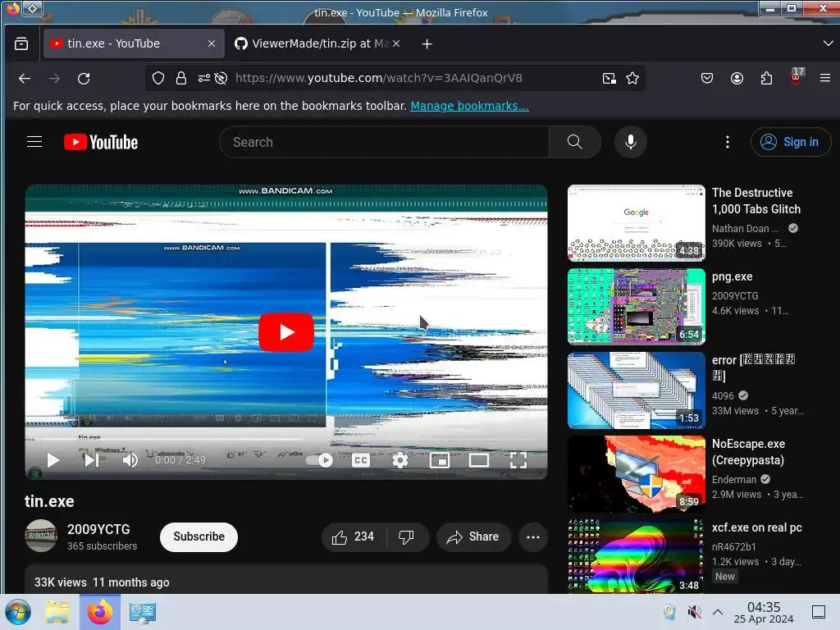Open picture-in-picture from address bar
840x630 pixels.
tap(609, 79)
